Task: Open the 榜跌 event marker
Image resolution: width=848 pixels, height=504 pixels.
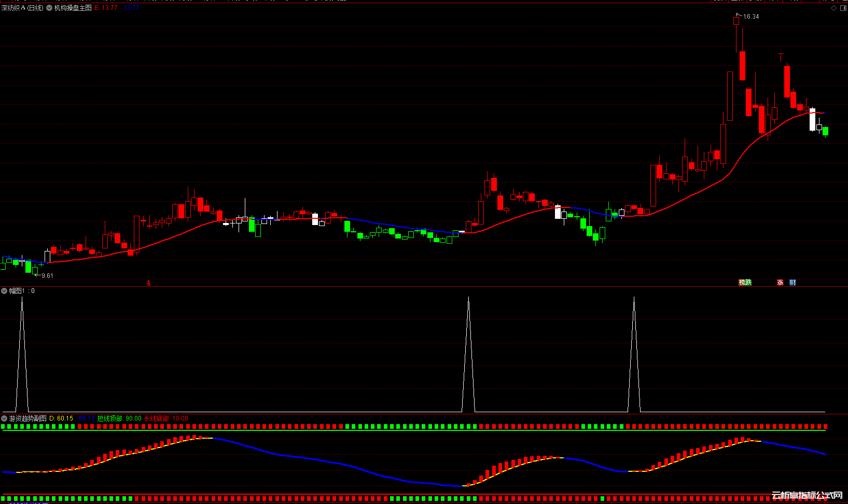Action: 745,283
